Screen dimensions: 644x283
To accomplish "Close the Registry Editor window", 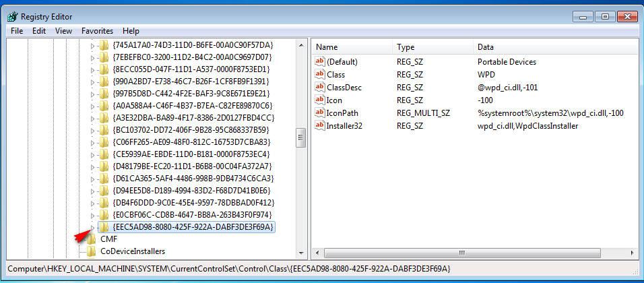I will 626,17.
